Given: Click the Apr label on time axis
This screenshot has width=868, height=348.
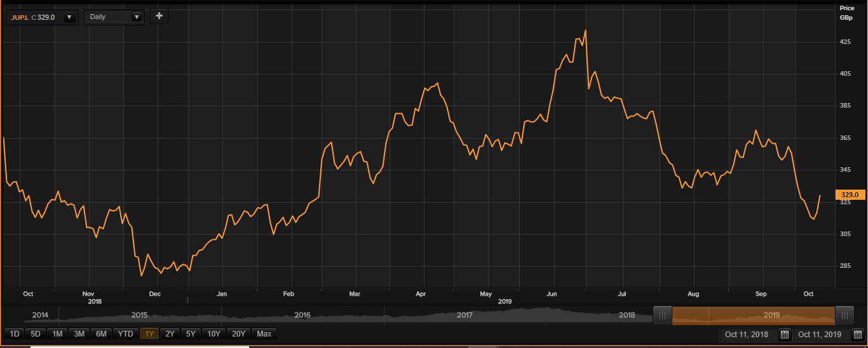Looking at the screenshot, I should click(421, 294).
